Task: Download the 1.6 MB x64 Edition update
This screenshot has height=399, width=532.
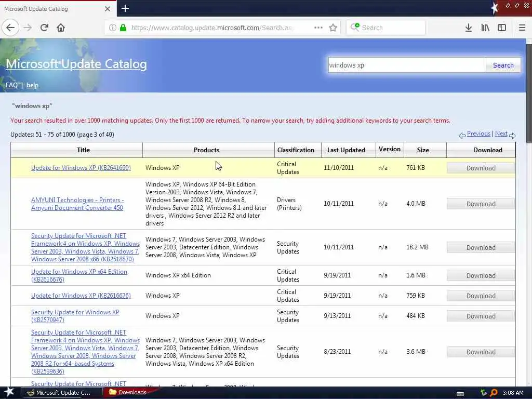Action: point(481,275)
